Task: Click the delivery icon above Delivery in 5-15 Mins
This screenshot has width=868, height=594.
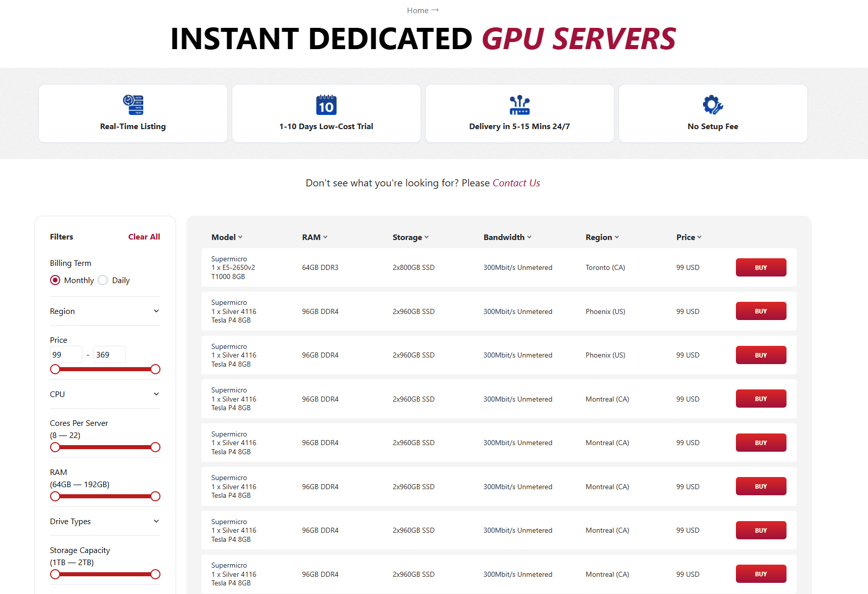Action: click(x=519, y=105)
